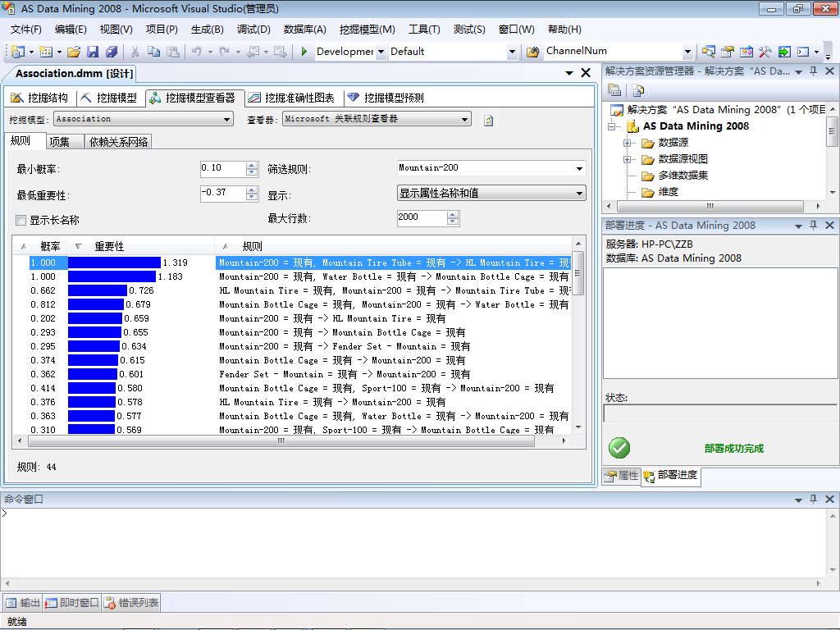This screenshot has width=840, height=630.
Task: Refresh the viewer content with refresh icon
Action: tap(489, 121)
